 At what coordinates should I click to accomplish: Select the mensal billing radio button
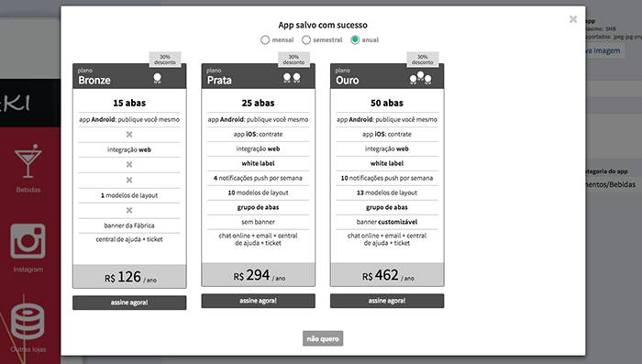point(265,39)
